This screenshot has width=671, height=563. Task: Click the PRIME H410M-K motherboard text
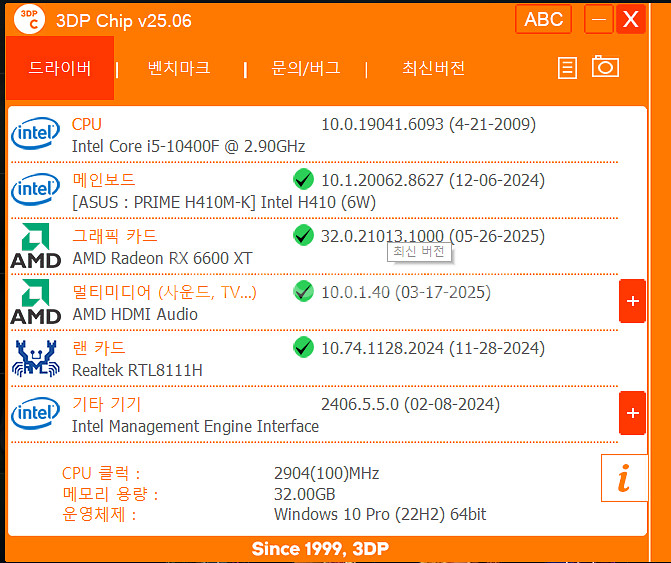tap(224, 202)
